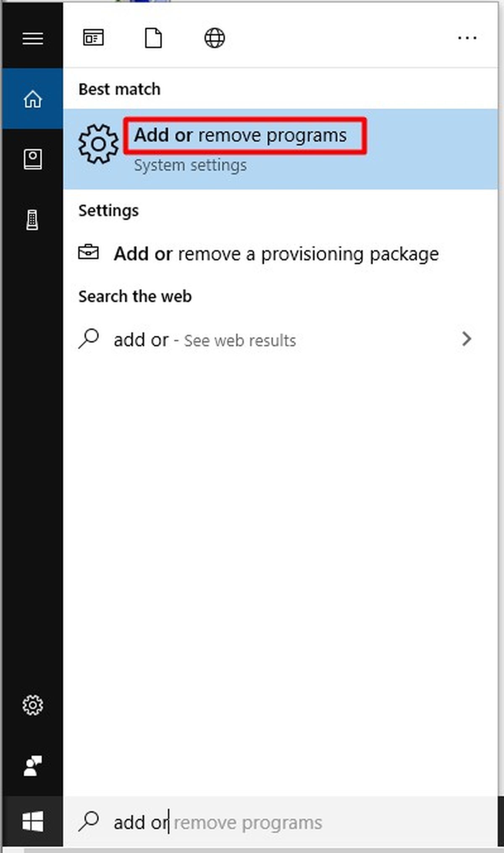Click into the search box containing 'add or'
Viewport: 504px width, 853px height.
(281, 822)
